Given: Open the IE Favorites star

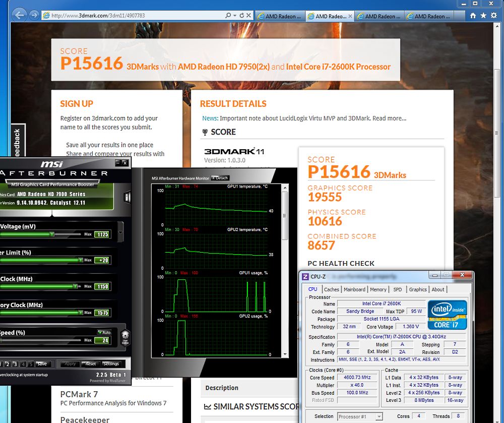Looking at the screenshot, I should tap(483, 16).
